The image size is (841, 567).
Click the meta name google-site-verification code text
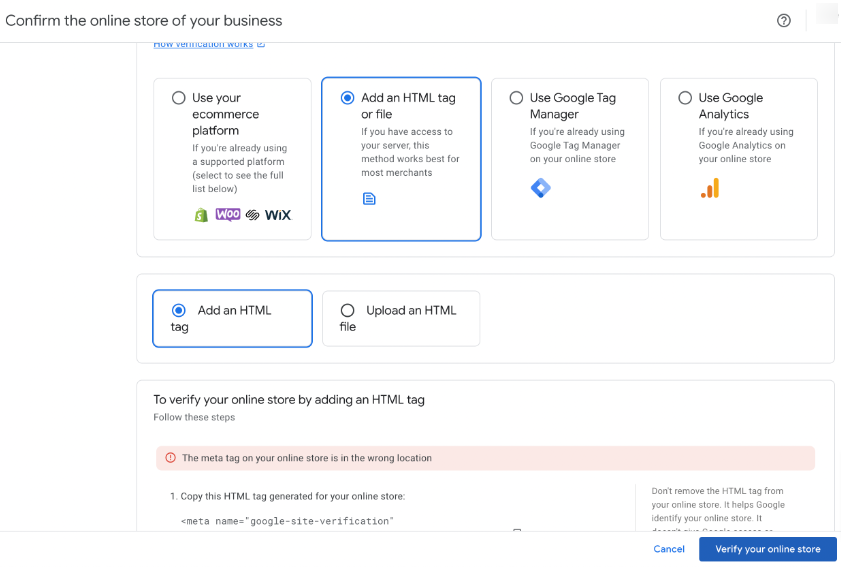[287, 521]
